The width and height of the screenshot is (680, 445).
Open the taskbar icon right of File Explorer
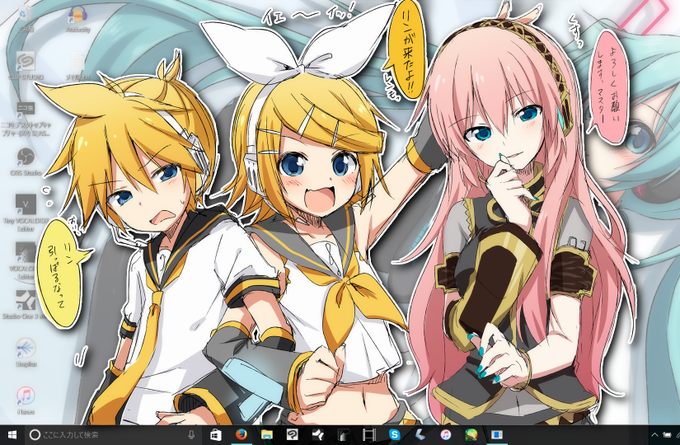tap(292, 435)
